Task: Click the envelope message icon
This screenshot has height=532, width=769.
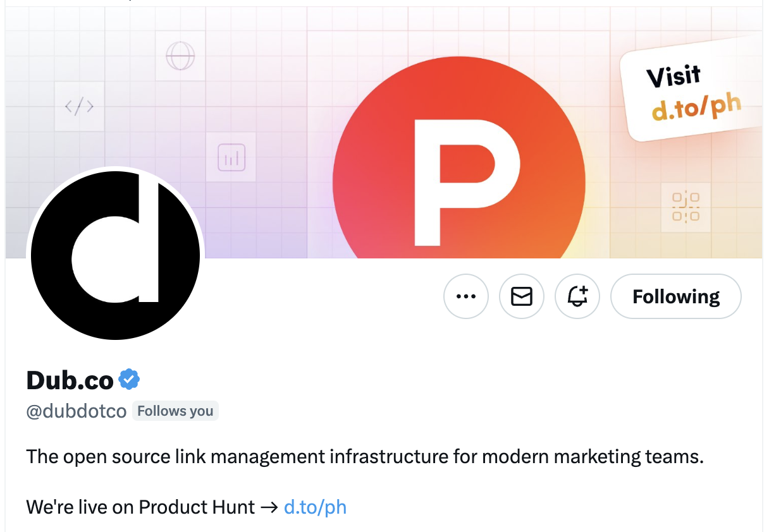Action: point(522,296)
